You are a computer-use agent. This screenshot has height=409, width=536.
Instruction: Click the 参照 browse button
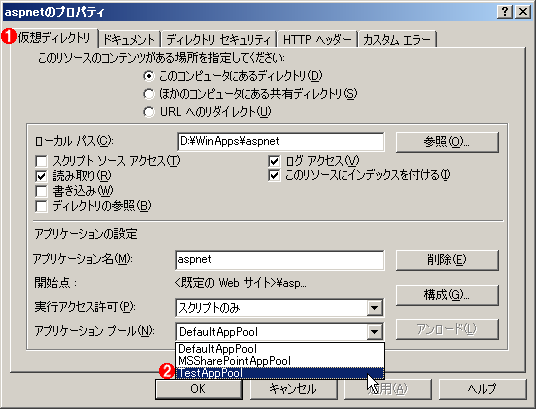click(x=447, y=142)
